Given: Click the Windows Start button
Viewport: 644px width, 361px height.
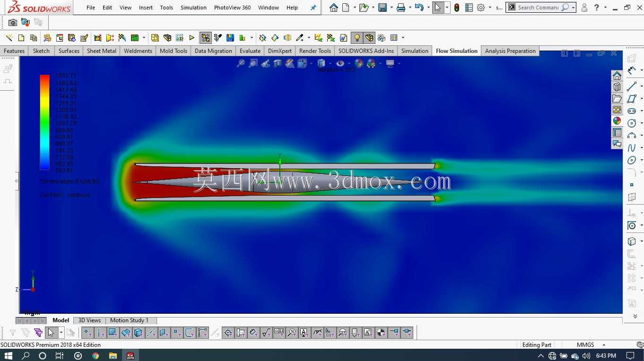Looking at the screenshot, I should (x=9, y=355).
